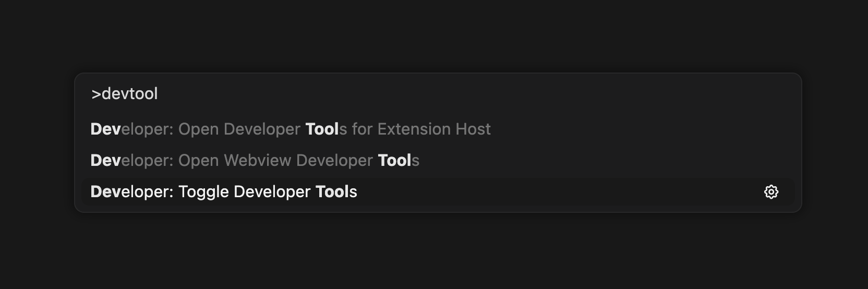This screenshot has height=289, width=868.
Task: Click the gear icon to configure keybinding
Action: (771, 192)
